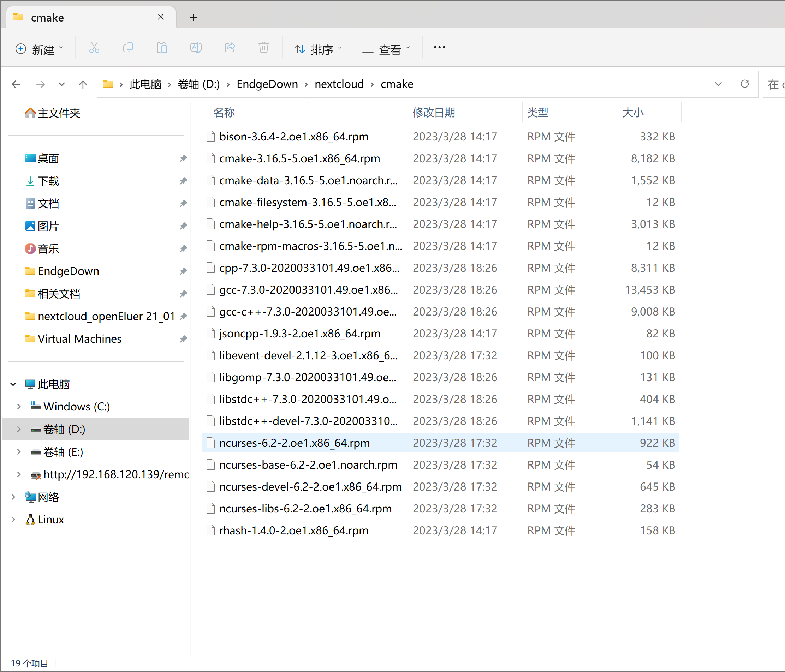Expand the Linux tree node
Viewport: 785px width, 672px height.
point(13,519)
